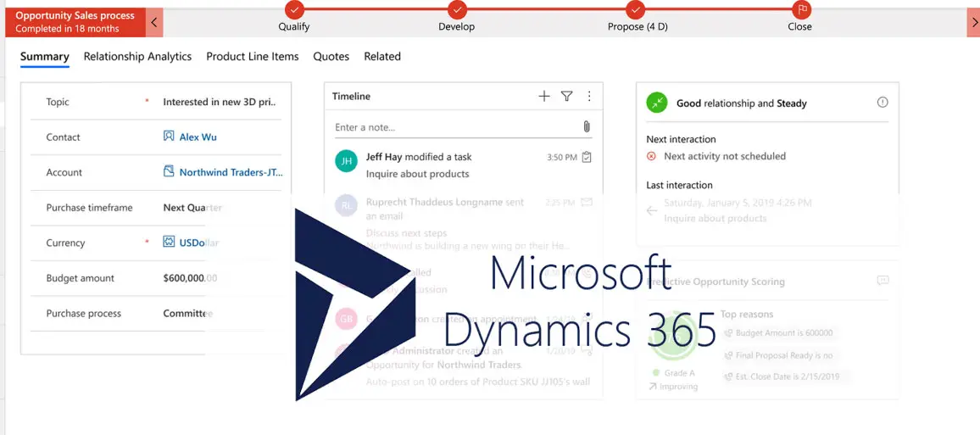This screenshot has height=435, width=980.
Task: Open the email envelope icon at 2:25 PM
Action: [x=587, y=203]
